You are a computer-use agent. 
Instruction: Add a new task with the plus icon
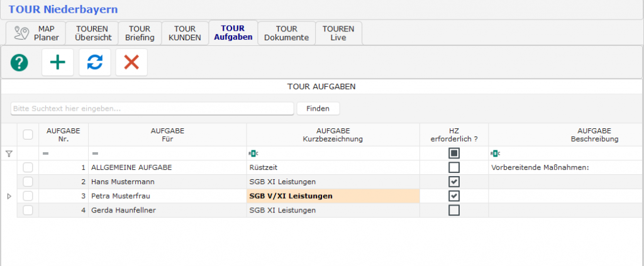[x=57, y=62]
